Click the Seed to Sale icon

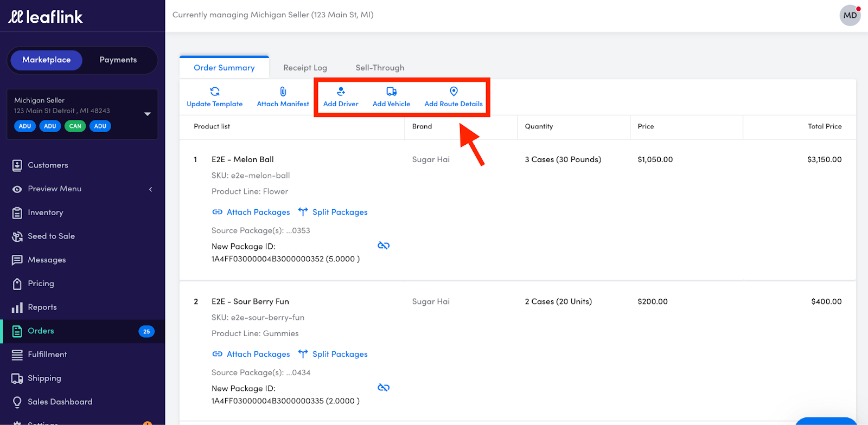(x=17, y=236)
